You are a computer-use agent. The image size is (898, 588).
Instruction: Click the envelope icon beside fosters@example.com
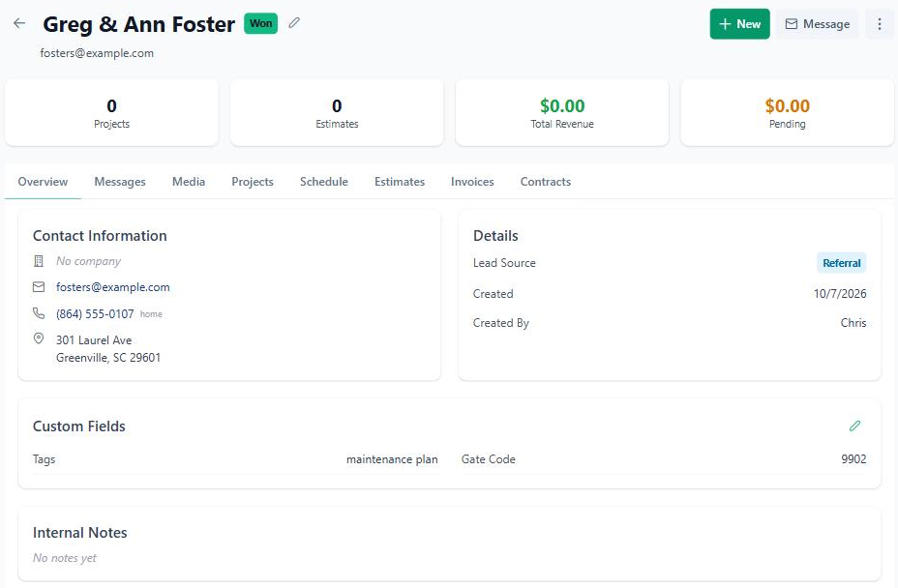(x=39, y=287)
